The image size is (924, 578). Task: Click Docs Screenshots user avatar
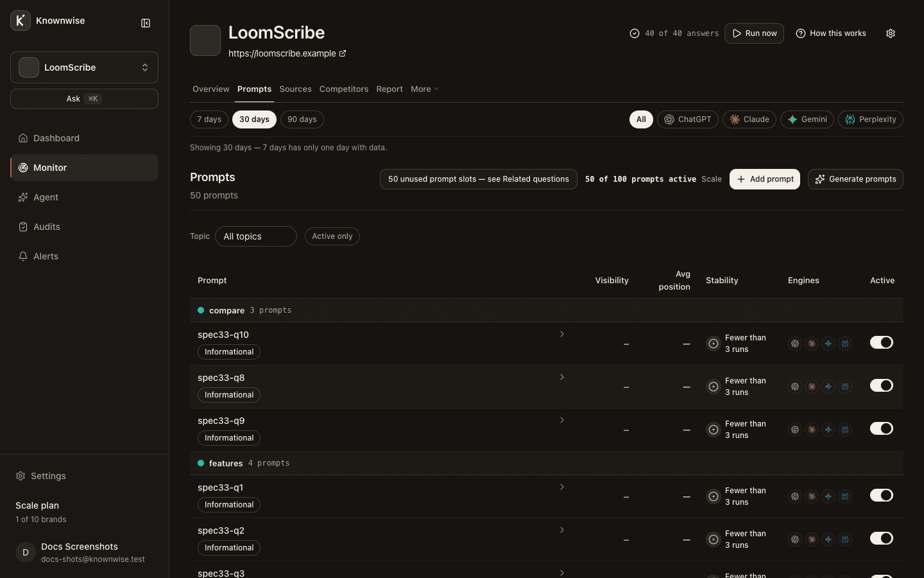click(x=26, y=552)
